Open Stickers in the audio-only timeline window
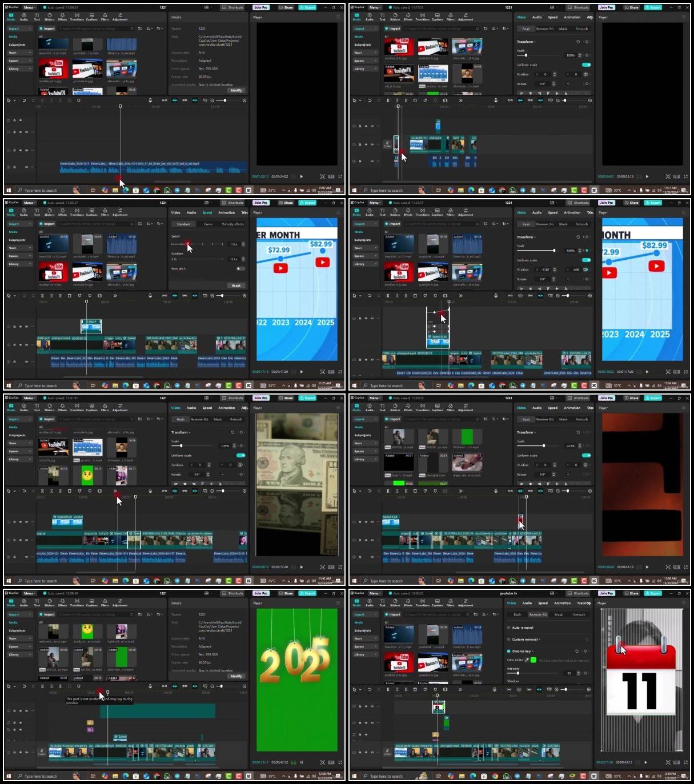This screenshot has height=784, width=694. click(x=50, y=17)
